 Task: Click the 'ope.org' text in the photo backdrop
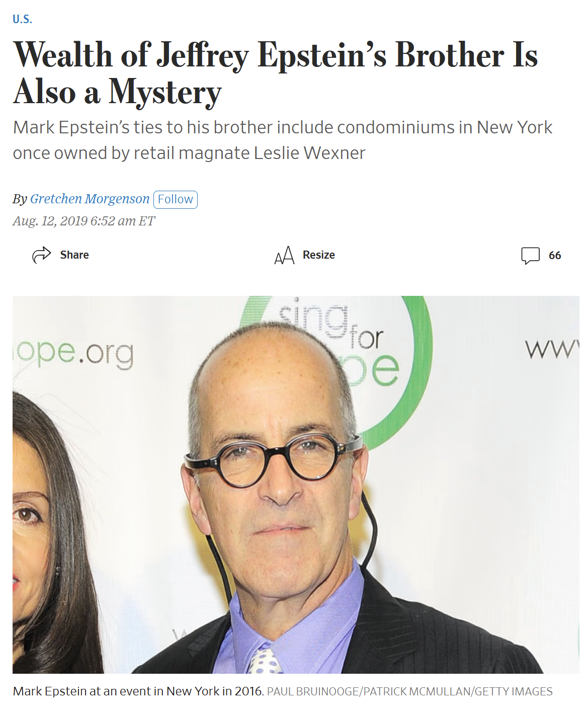pos(73,354)
